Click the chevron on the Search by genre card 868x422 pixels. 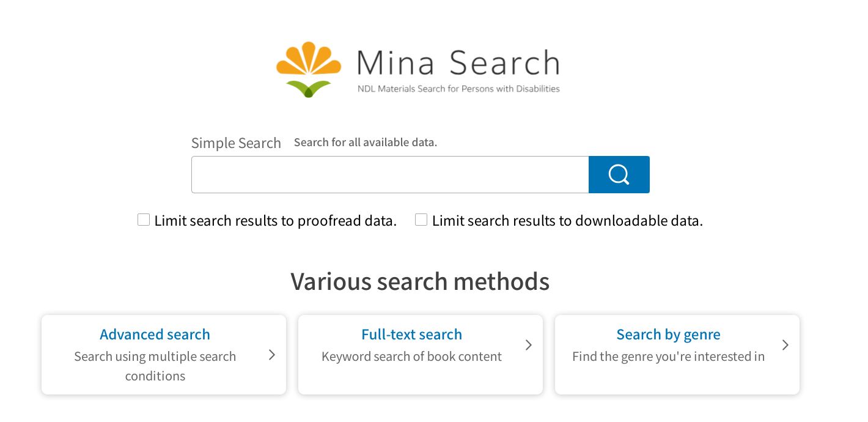(x=785, y=345)
